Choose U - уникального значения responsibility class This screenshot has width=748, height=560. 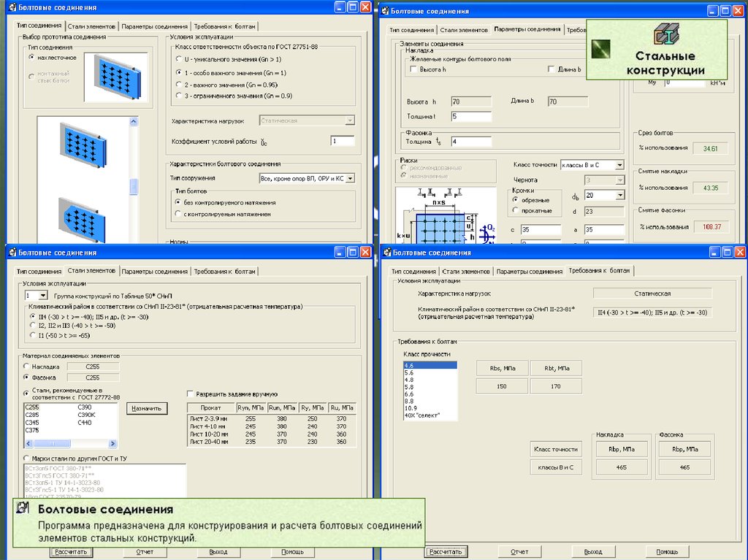pos(178,59)
